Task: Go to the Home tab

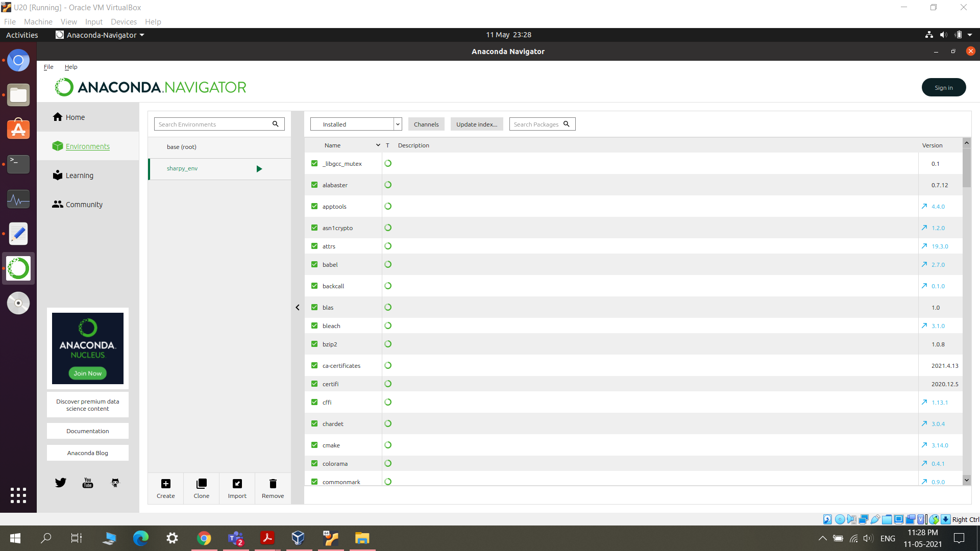Action: pos(88,117)
